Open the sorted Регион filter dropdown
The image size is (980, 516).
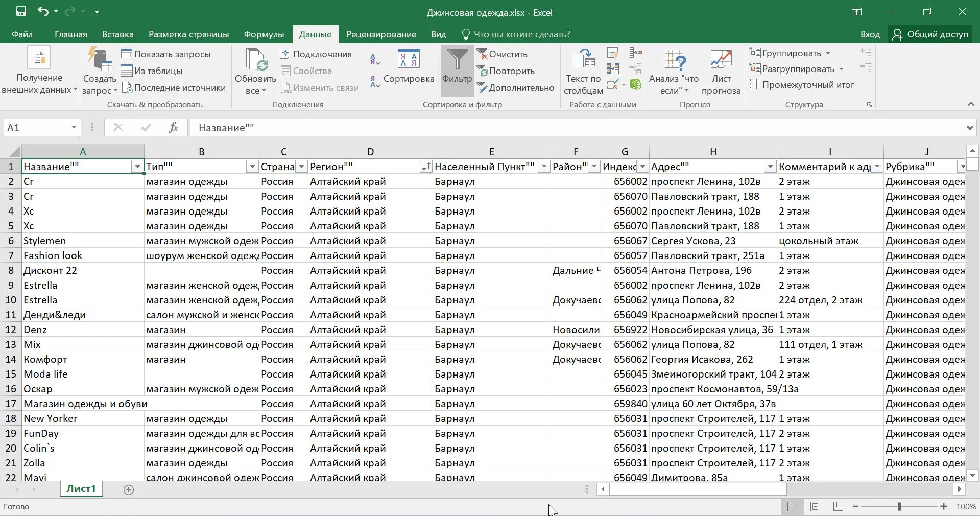(425, 167)
